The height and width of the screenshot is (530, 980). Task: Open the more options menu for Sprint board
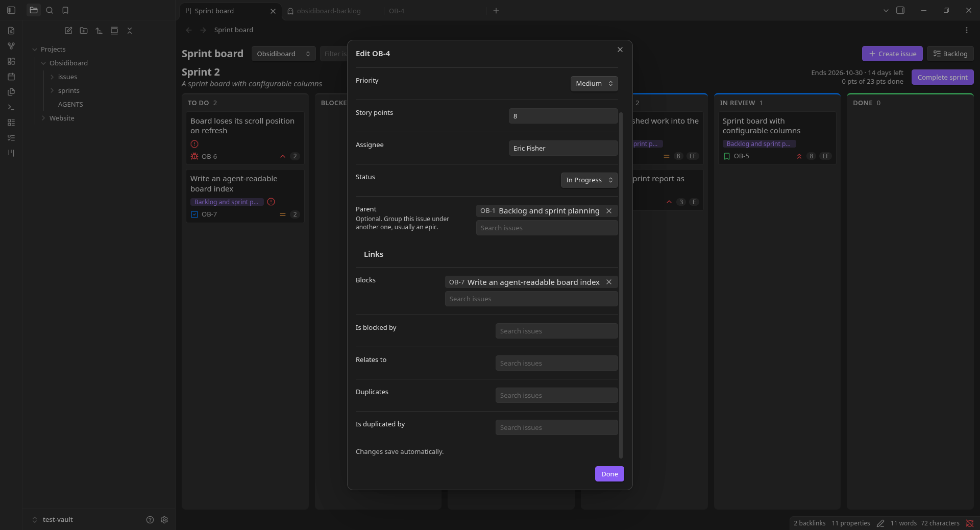[967, 30]
